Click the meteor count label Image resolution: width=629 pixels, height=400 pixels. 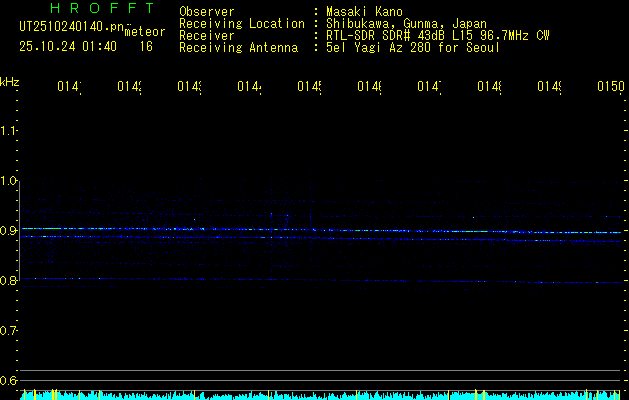coord(145,32)
